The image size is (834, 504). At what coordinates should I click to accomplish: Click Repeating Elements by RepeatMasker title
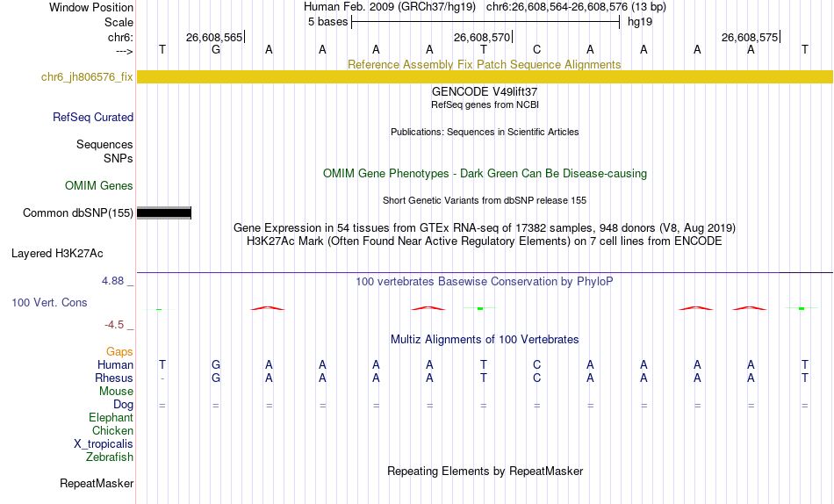point(485,472)
